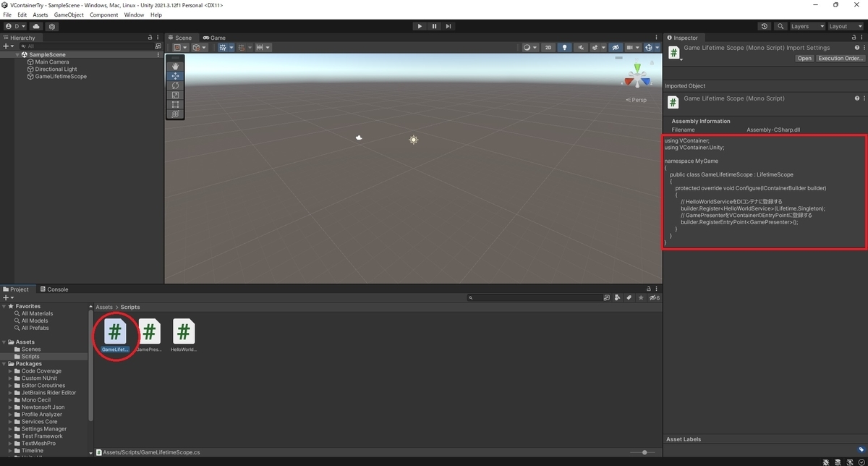
Task: Click the Step frame button
Action: click(448, 26)
